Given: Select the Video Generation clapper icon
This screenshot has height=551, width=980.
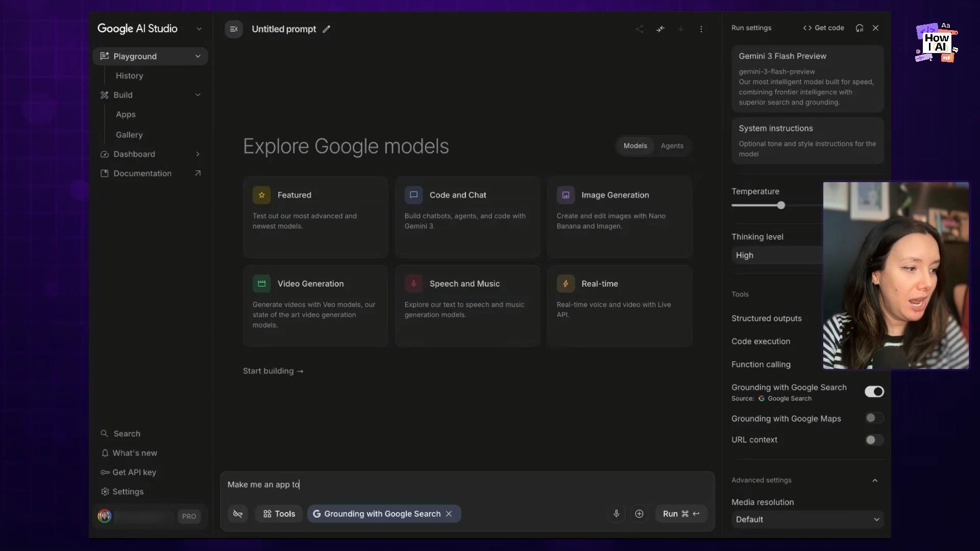Looking at the screenshot, I should point(261,284).
